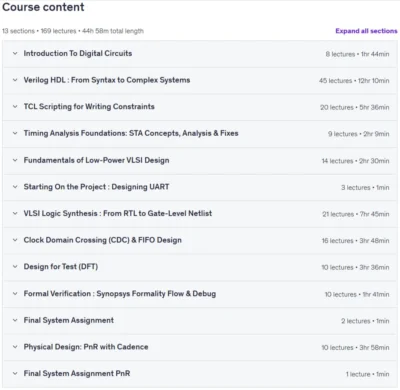
Task: Expand Final System Assignment PnR chevron
Action: (x=15, y=374)
